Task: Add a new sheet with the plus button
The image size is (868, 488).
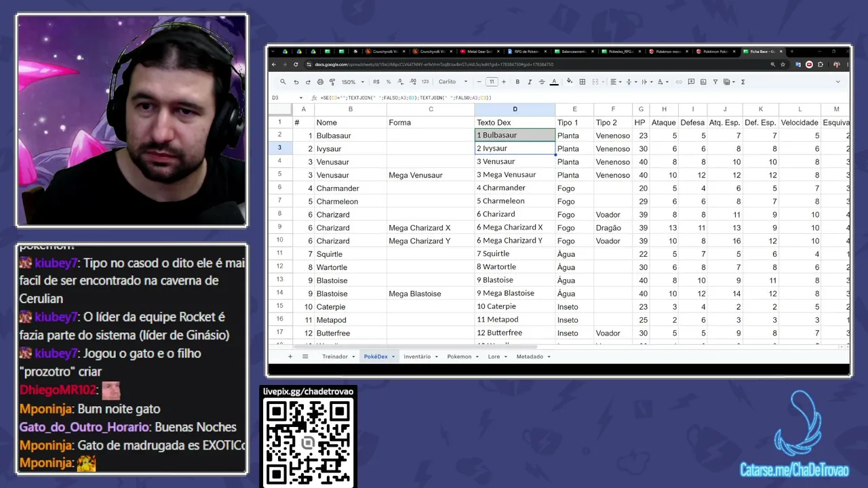Action: coord(290,357)
